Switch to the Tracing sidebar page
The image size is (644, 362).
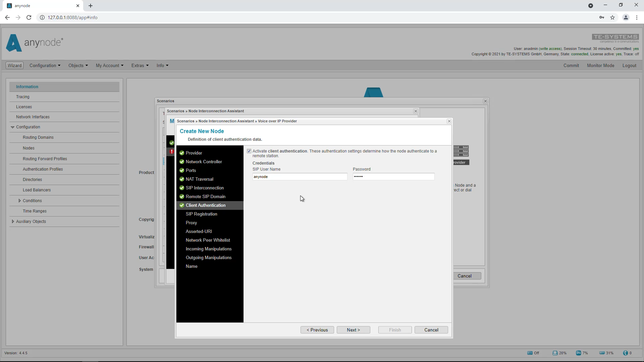pyautogui.click(x=22, y=97)
